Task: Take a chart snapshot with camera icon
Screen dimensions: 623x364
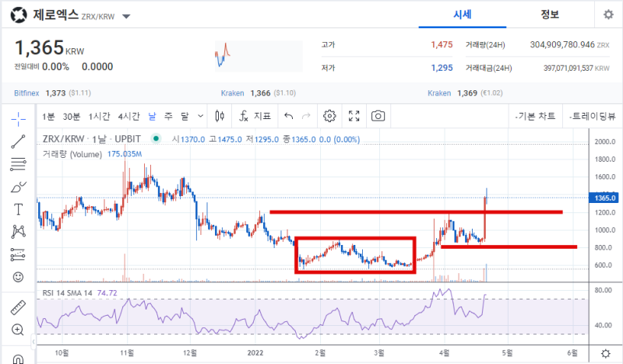Action: [378, 116]
